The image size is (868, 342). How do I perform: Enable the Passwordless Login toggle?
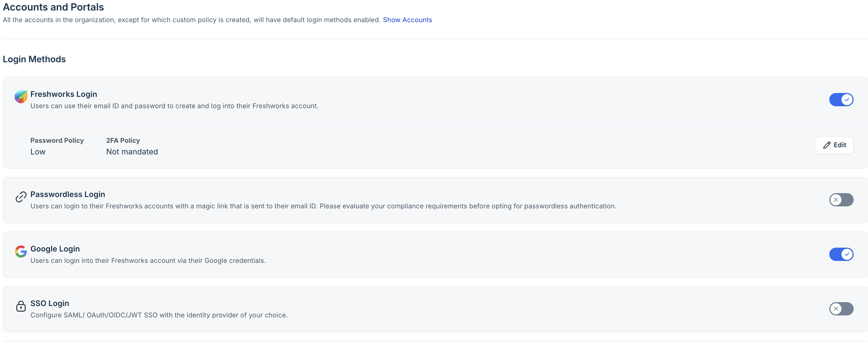(841, 200)
